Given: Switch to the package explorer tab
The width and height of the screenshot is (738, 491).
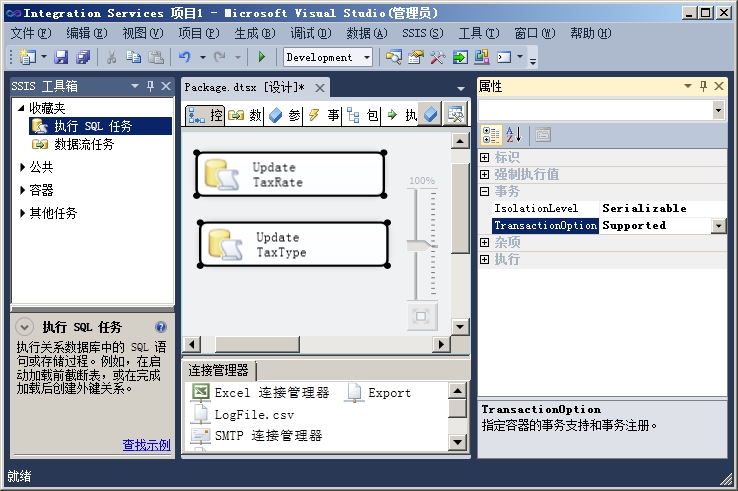Looking at the screenshot, I should [362, 115].
